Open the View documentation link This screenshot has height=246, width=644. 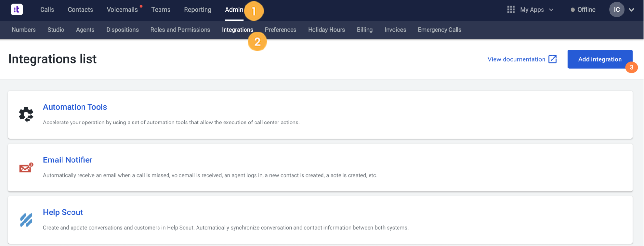(516, 59)
